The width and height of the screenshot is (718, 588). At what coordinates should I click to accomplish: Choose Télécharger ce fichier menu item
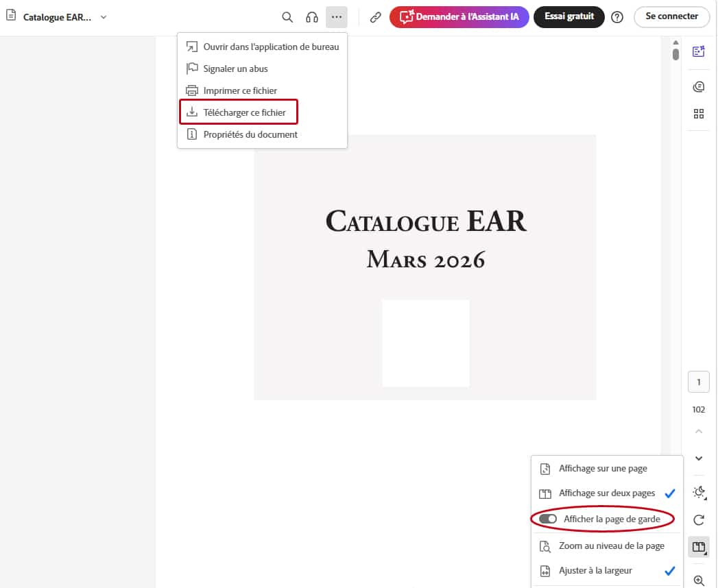(244, 112)
